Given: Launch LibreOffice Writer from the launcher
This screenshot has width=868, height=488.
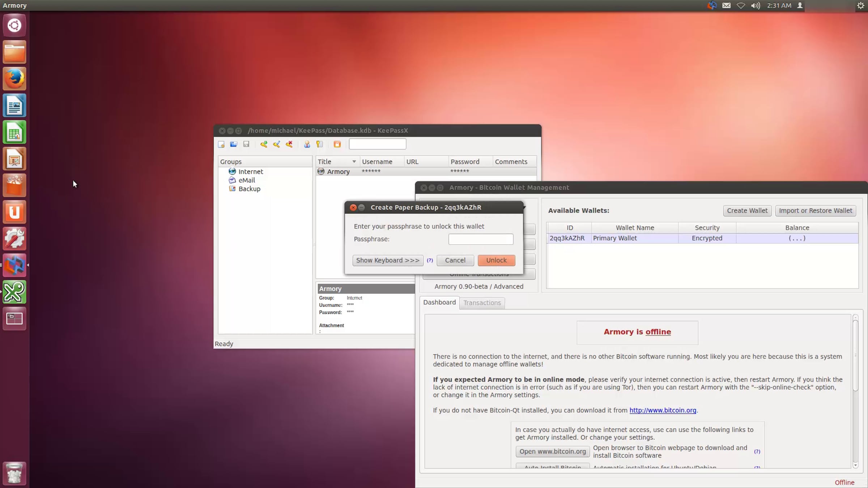Looking at the screenshot, I should (x=14, y=105).
